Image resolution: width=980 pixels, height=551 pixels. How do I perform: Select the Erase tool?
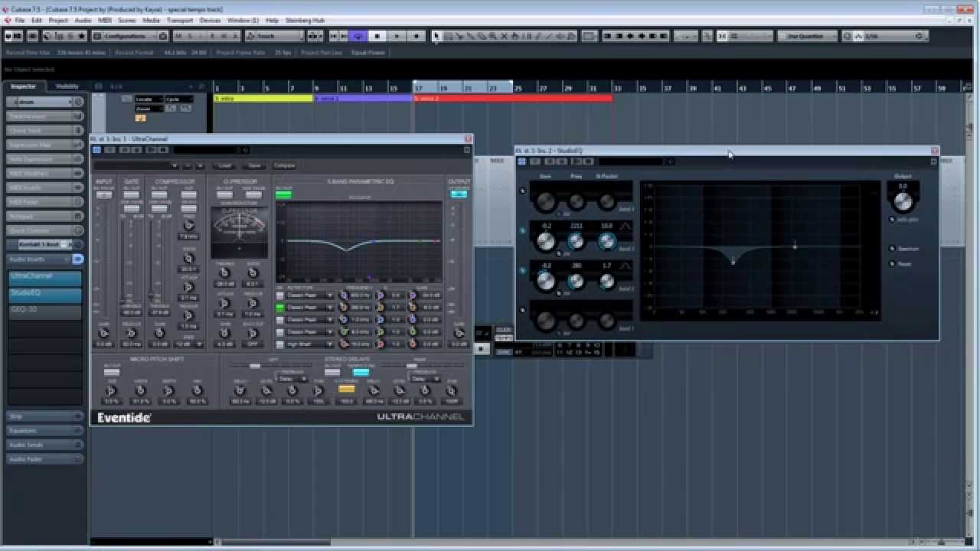(x=482, y=36)
